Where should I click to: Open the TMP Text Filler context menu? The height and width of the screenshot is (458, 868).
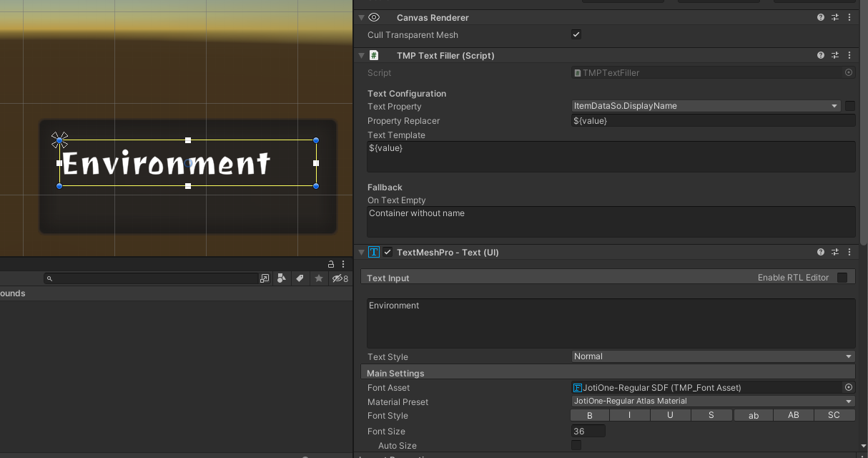pos(849,55)
